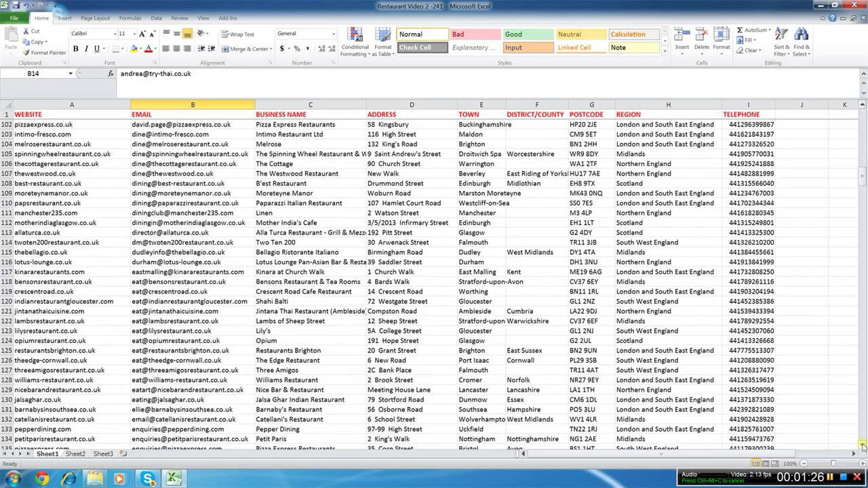
Task: Apply the Neutral cell style
Action: pos(581,34)
